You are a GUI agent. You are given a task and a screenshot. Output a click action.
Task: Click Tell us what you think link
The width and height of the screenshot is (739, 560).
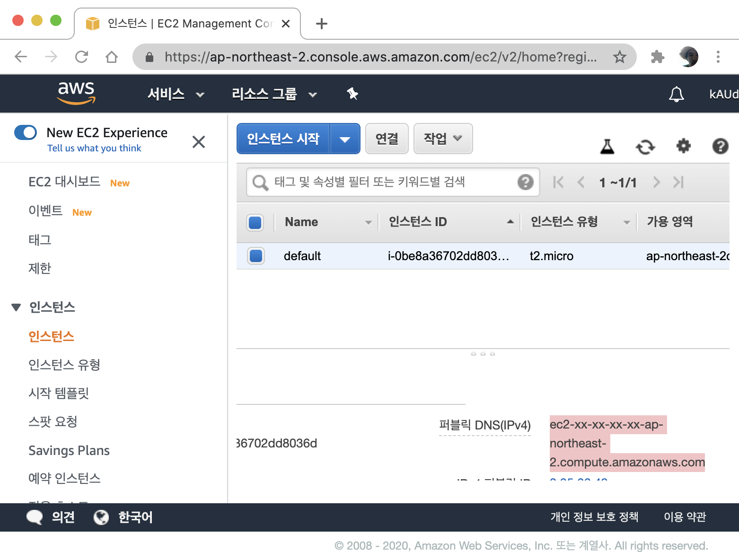click(94, 148)
